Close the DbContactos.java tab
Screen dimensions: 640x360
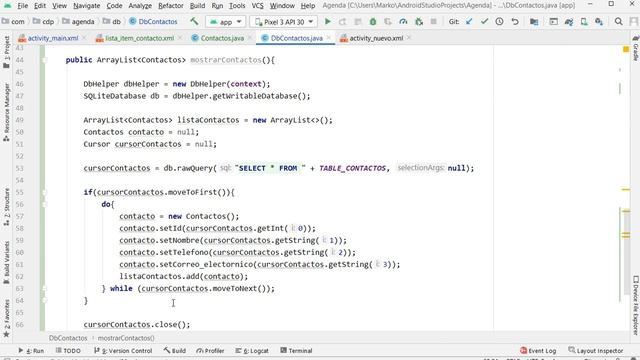coord(329,38)
